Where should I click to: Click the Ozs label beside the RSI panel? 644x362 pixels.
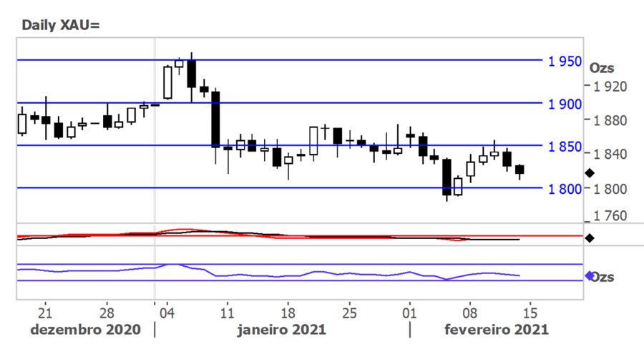click(603, 278)
